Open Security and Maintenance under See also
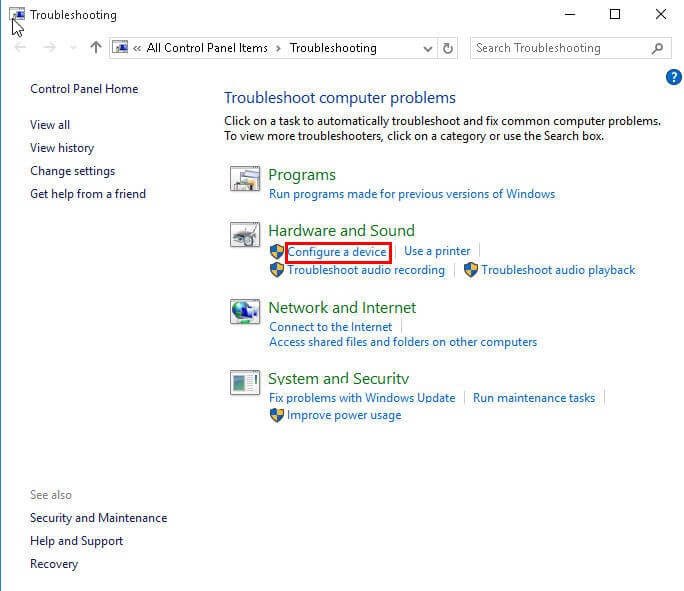This screenshot has height=591, width=684. [98, 518]
